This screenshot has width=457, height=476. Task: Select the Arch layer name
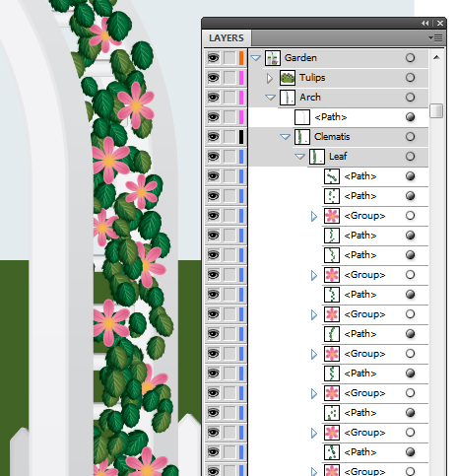pos(310,98)
